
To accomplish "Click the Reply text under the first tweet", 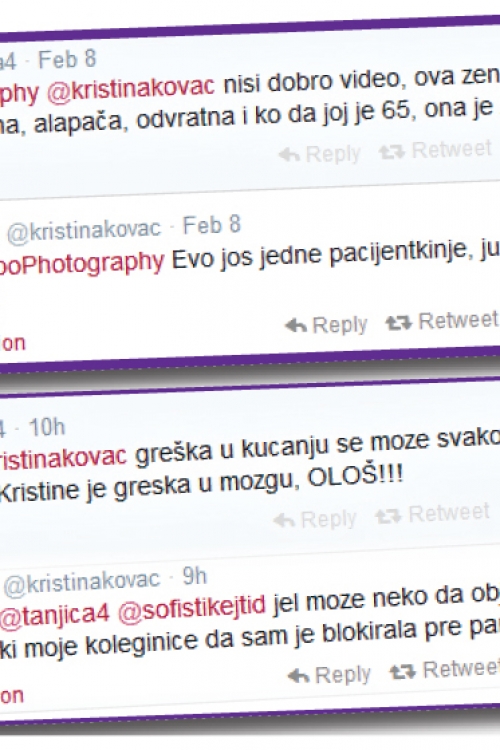I will click(333, 154).
